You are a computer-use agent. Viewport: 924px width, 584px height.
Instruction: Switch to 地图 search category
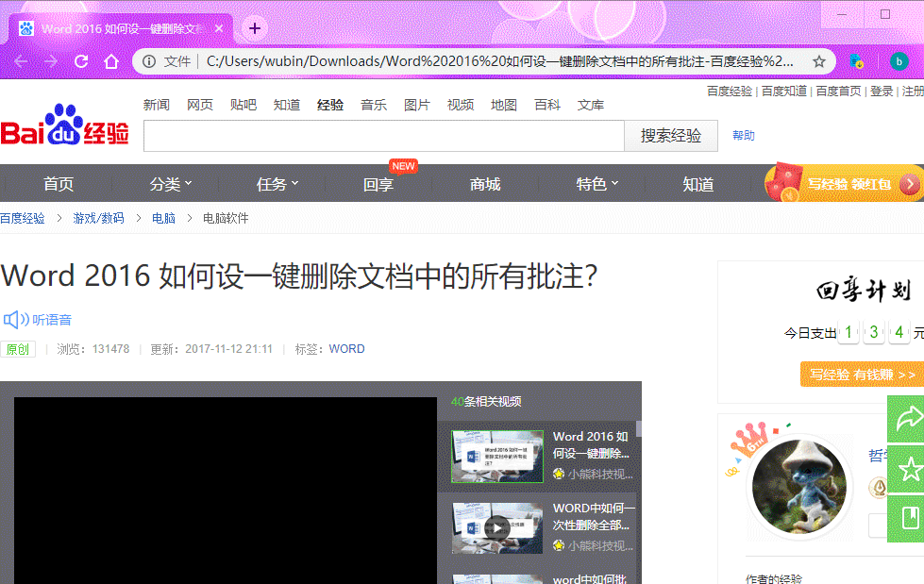(504, 105)
